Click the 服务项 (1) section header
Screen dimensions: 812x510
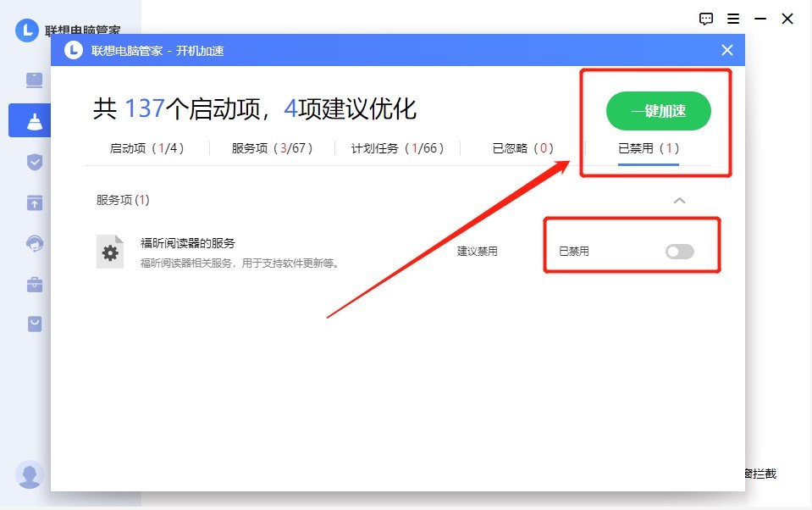(x=123, y=200)
